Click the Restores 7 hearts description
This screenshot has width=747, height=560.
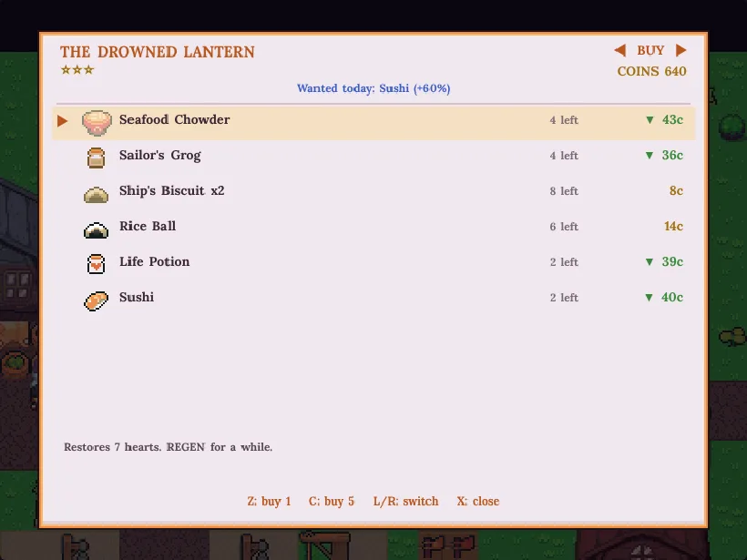click(169, 447)
